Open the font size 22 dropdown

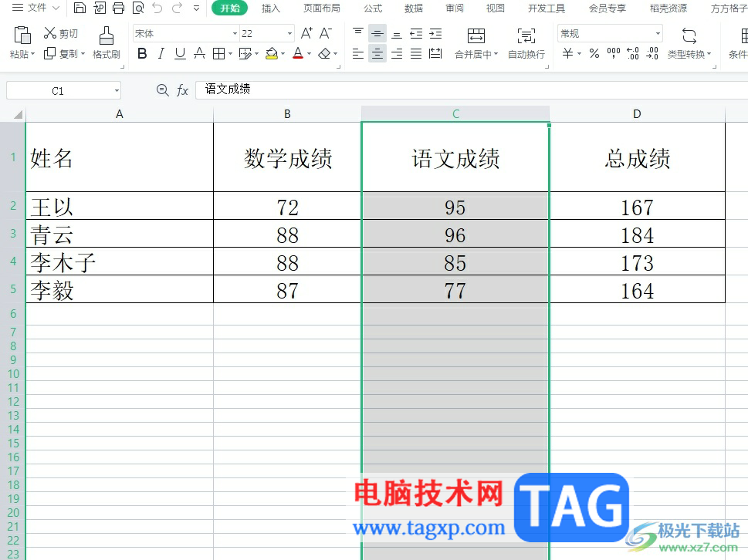[x=289, y=33]
